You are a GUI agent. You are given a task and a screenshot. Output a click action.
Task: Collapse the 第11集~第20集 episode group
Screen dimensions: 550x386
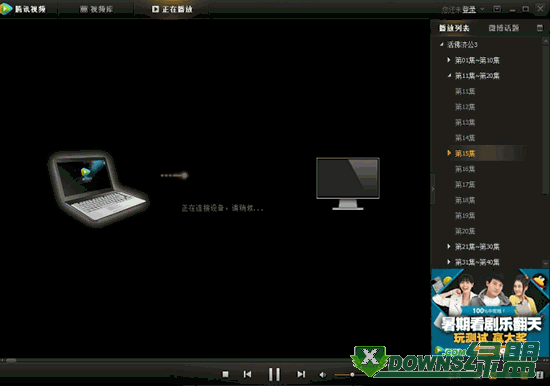449,75
